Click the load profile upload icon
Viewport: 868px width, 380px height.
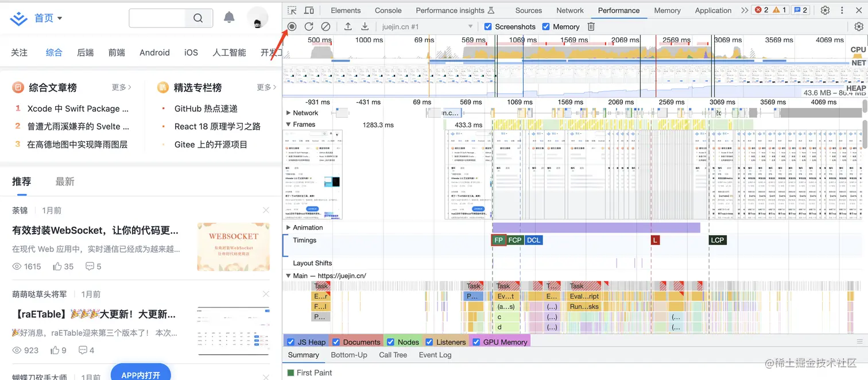click(x=348, y=26)
